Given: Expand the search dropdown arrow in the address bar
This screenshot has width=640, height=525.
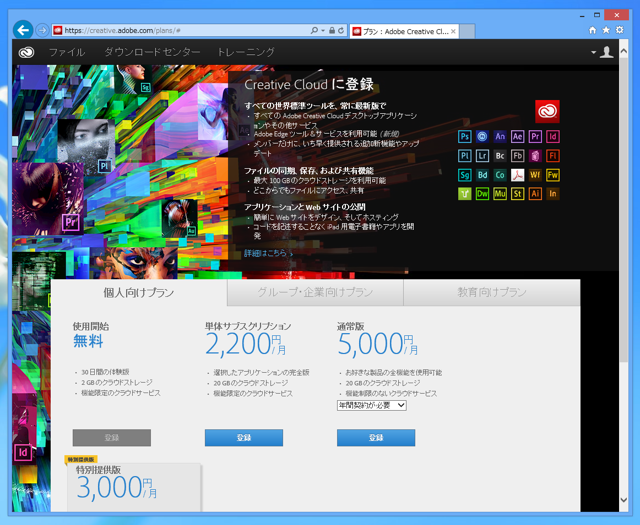Looking at the screenshot, I should click(x=323, y=31).
